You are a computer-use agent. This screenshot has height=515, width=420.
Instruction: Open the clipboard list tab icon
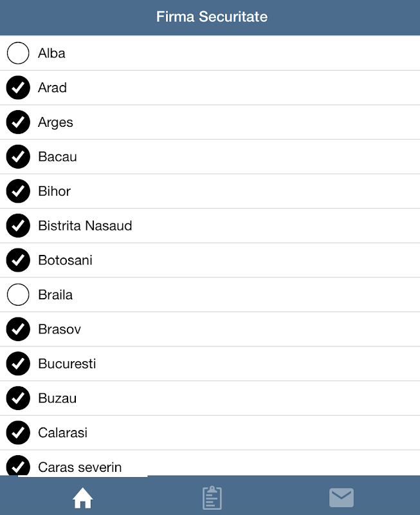212,498
